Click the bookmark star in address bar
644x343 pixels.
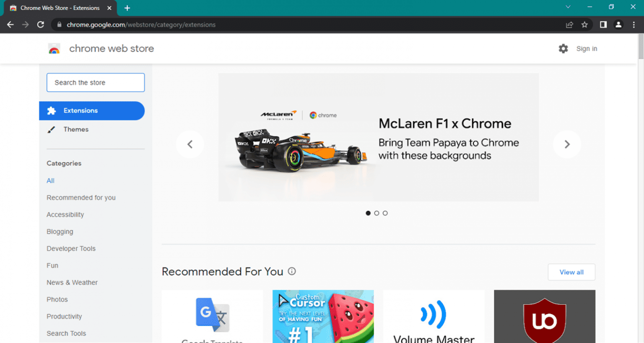click(x=584, y=25)
